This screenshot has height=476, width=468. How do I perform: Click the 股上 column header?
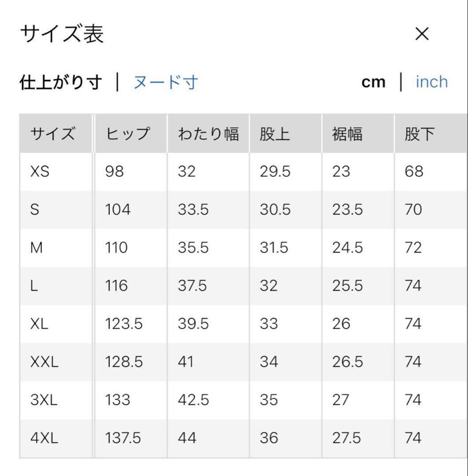pyautogui.click(x=275, y=134)
